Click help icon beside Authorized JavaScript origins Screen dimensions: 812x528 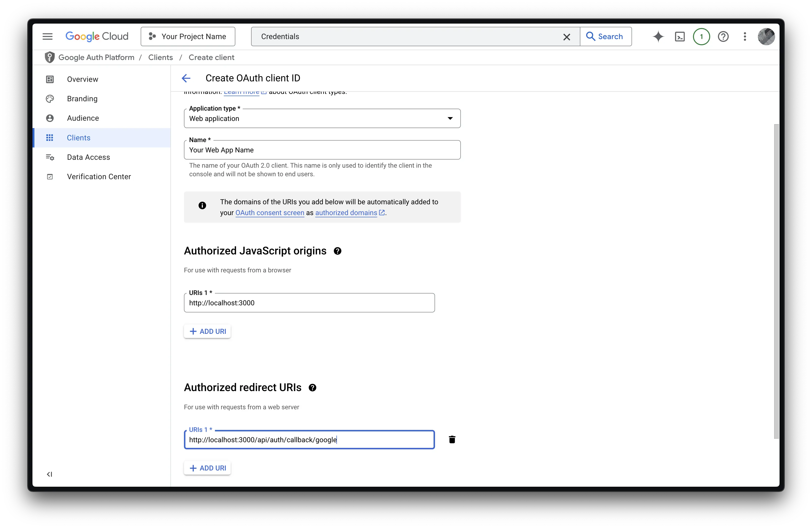pyautogui.click(x=337, y=251)
